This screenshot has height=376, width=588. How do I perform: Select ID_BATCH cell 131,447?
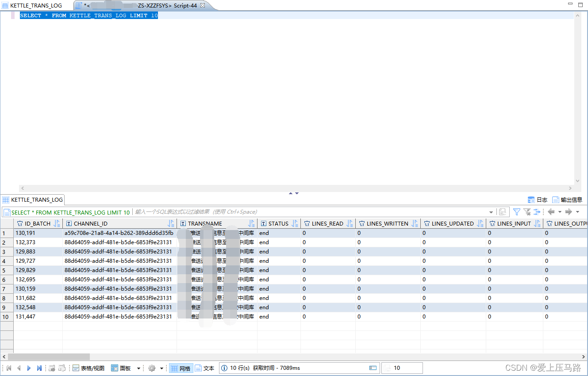tap(38, 317)
